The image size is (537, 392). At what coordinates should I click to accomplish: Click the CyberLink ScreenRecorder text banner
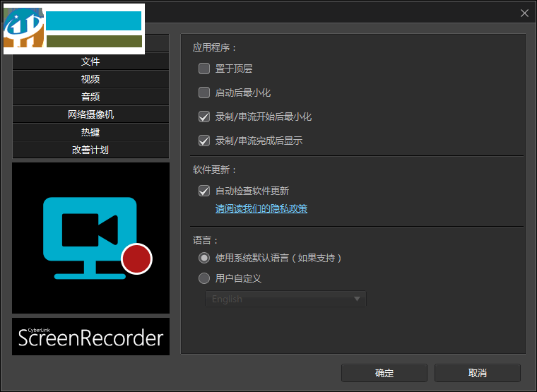pyautogui.click(x=90, y=336)
